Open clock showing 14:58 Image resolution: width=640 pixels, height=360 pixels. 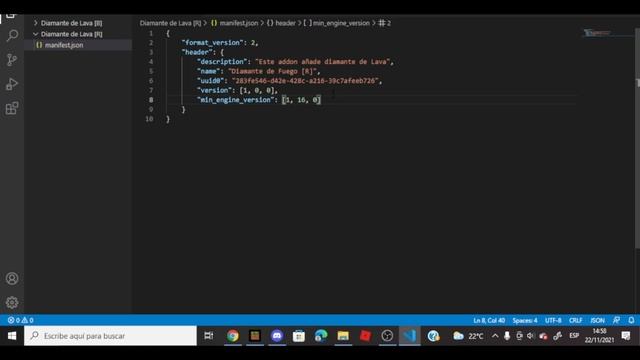pos(599,336)
